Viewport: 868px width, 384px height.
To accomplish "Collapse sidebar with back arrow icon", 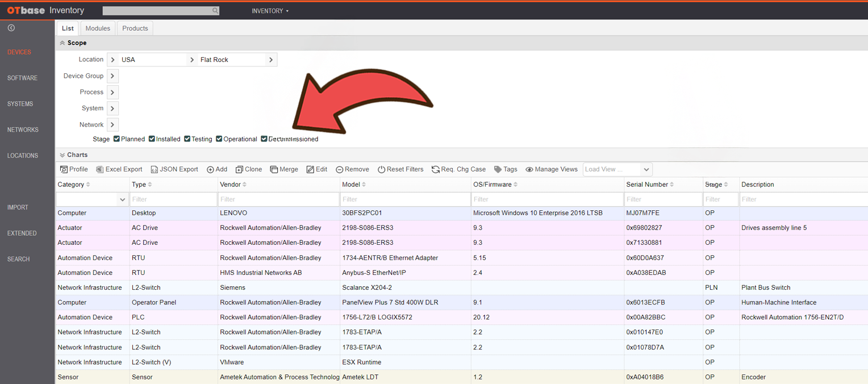I will click(11, 28).
